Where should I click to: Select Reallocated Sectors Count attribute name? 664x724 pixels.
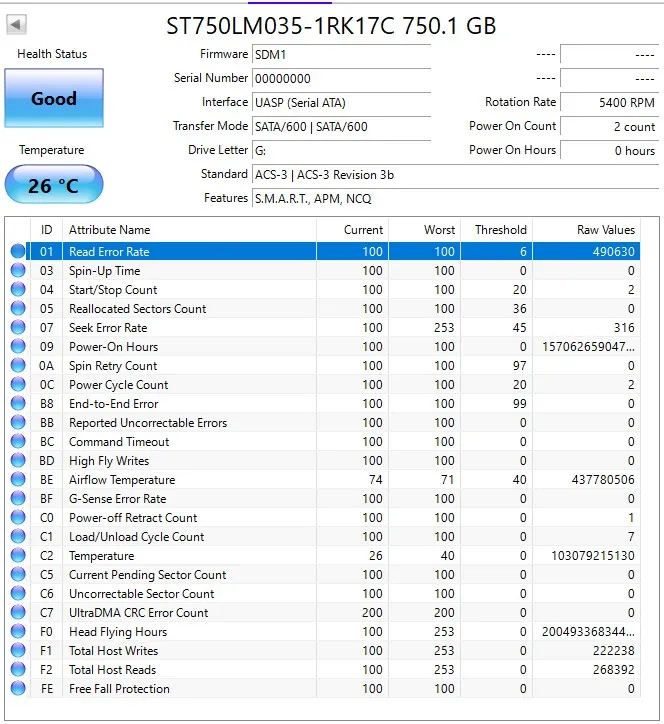pyautogui.click(x=138, y=308)
